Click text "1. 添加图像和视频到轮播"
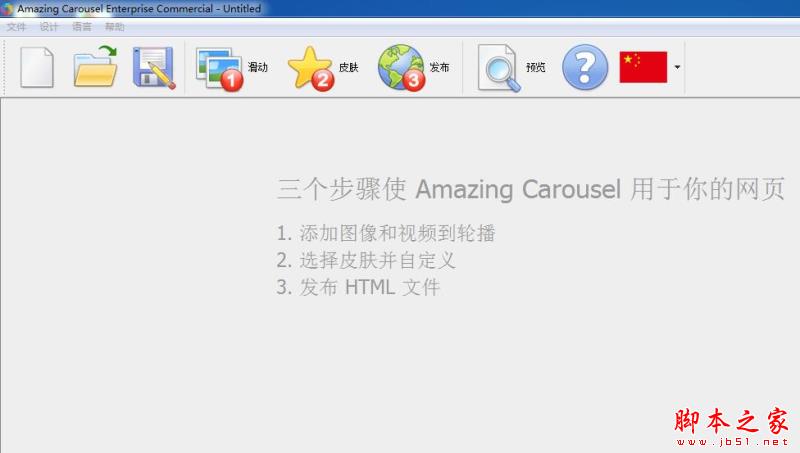Screen dimensions: 800x453 click(386, 233)
